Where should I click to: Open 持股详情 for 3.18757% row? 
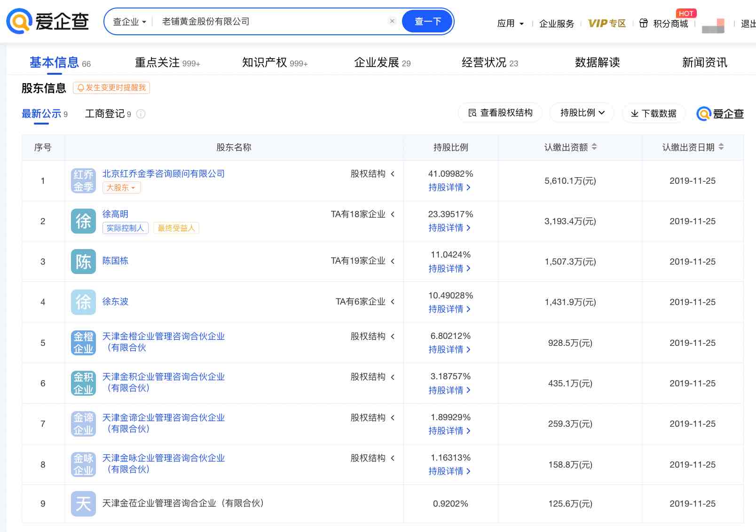pos(449,391)
